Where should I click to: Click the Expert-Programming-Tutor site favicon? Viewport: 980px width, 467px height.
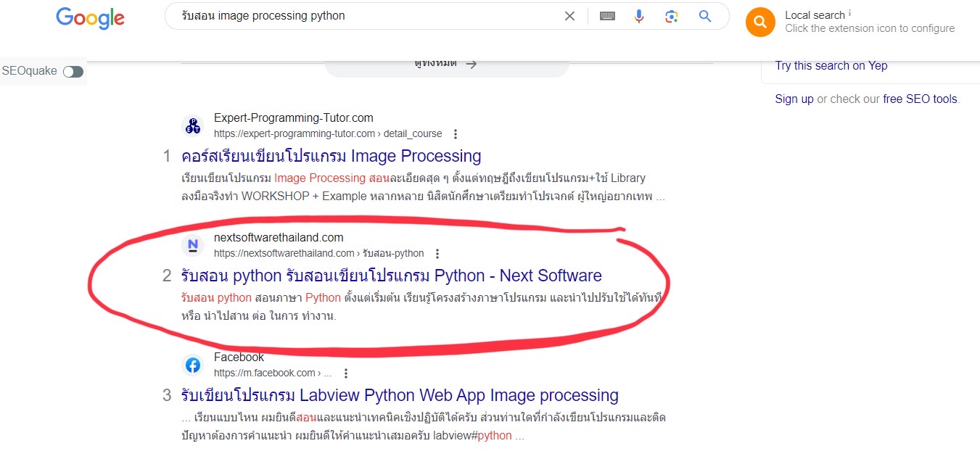[x=192, y=126]
